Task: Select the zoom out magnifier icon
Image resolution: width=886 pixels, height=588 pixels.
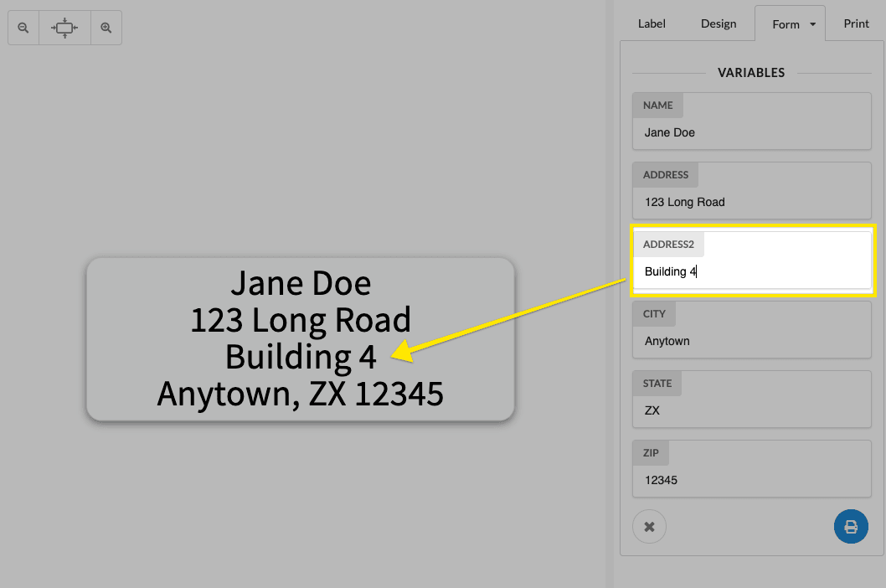Action: 23,27
